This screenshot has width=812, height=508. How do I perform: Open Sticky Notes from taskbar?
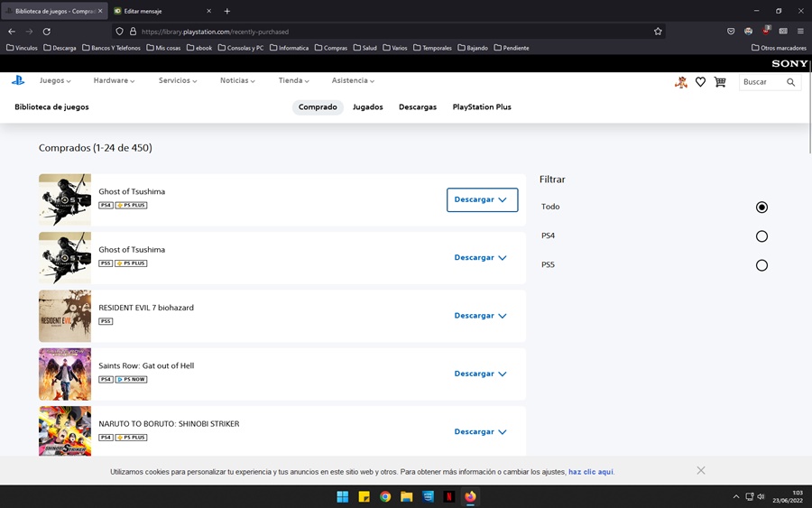[x=364, y=497]
